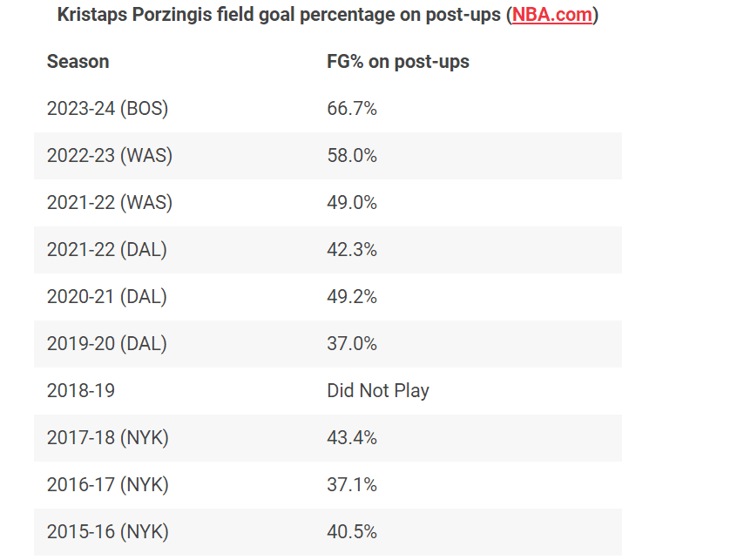Click the 42.3% value
This screenshot has width=751, height=560.
[352, 250]
